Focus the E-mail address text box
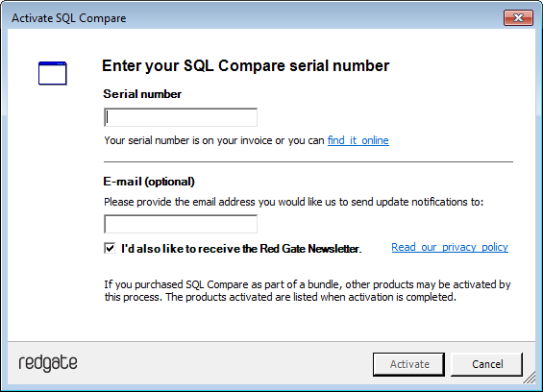Screen dimensions: 543x392 [181, 224]
